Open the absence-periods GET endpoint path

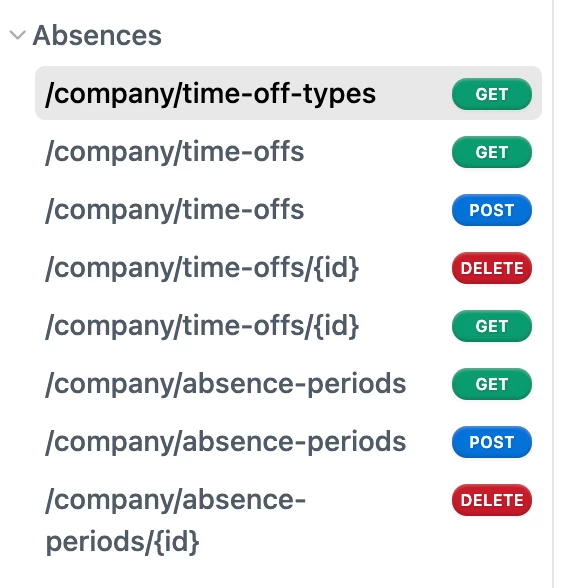(225, 384)
